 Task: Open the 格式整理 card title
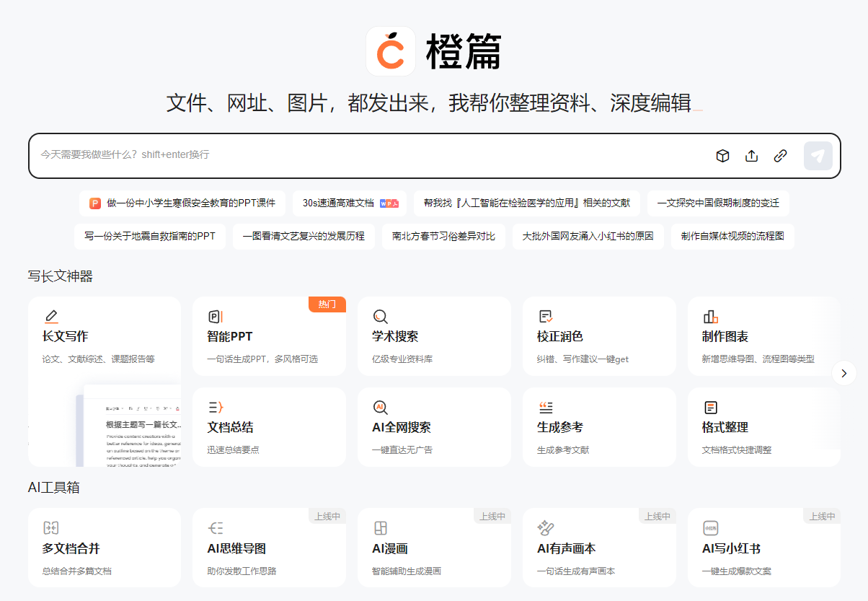pyautogui.click(x=725, y=428)
